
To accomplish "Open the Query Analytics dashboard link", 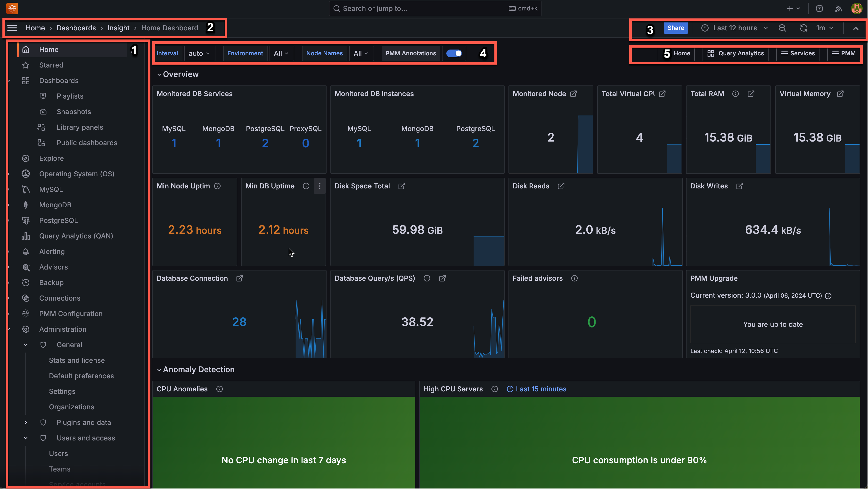I will tap(735, 53).
